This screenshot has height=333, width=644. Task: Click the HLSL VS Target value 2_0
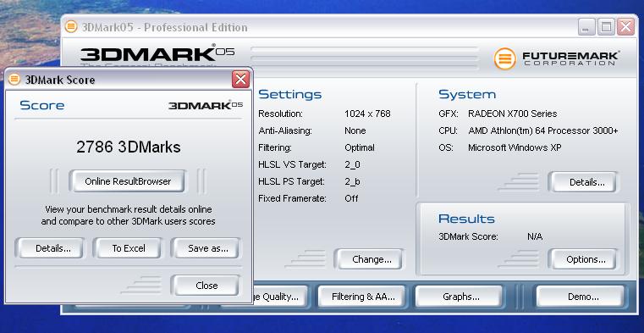click(x=352, y=164)
